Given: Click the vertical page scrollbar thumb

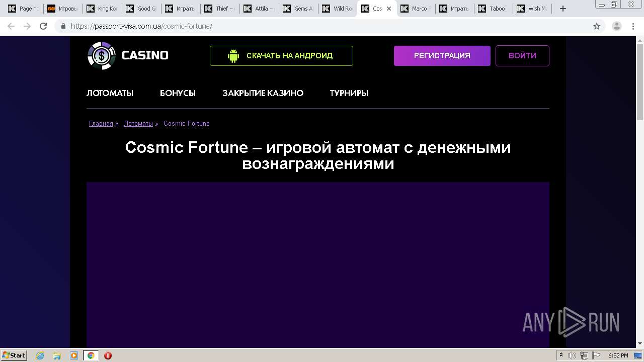Looking at the screenshot, I should (x=640, y=81).
